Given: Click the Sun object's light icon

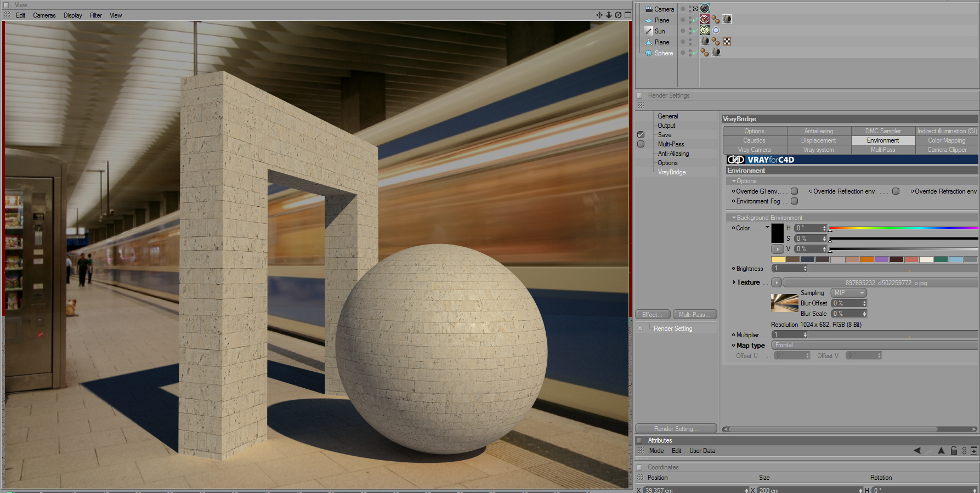Looking at the screenshot, I should point(649,31).
